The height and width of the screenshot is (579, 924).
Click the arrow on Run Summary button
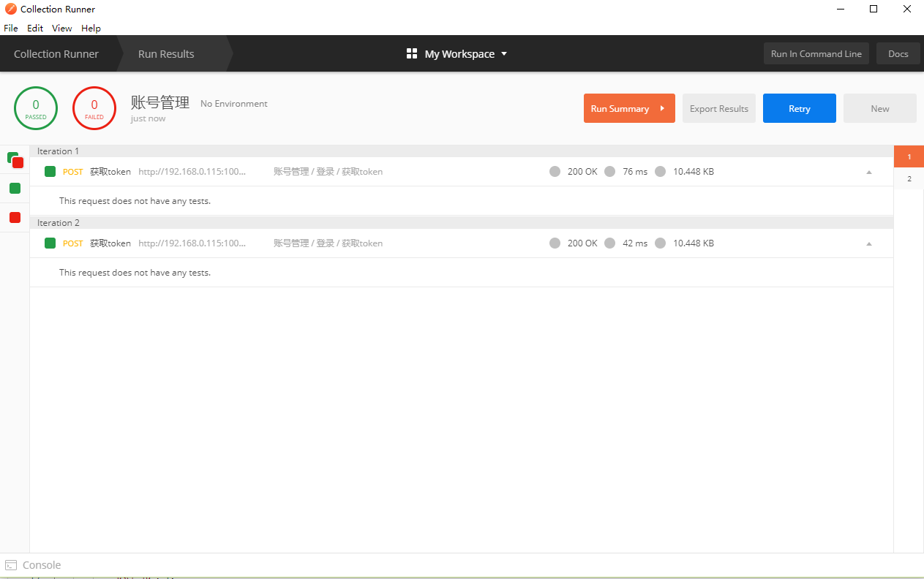(662, 108)
